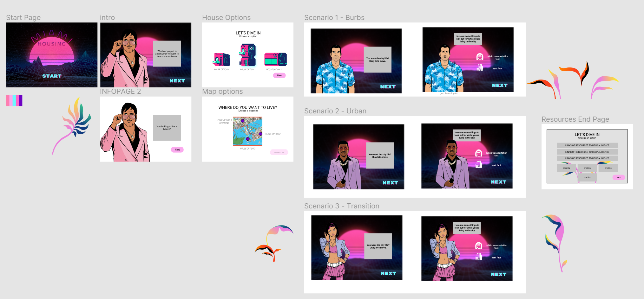Click the rent building icon in Scenario 1
Image resolution: width=644 pixels, height=299 pixels.
(480, 68)
